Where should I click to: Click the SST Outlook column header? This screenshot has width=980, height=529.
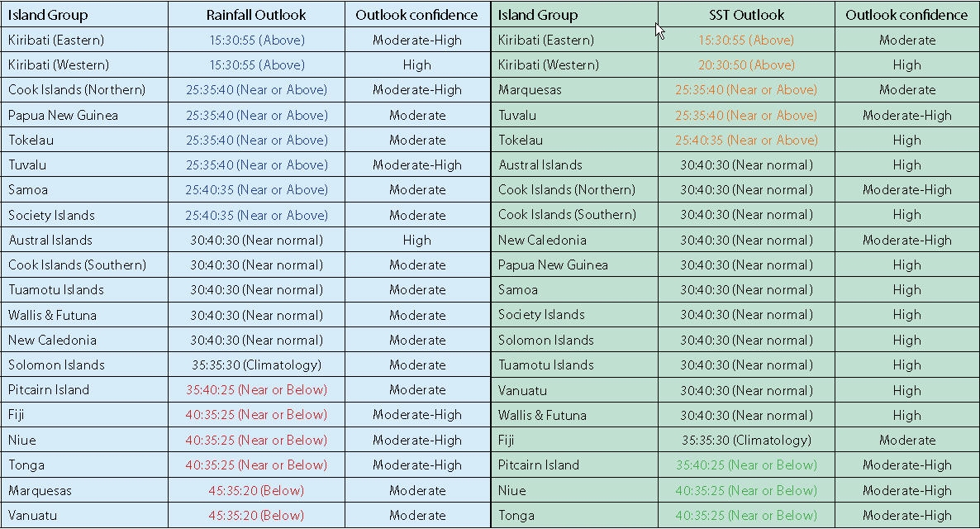click(746, 15)
